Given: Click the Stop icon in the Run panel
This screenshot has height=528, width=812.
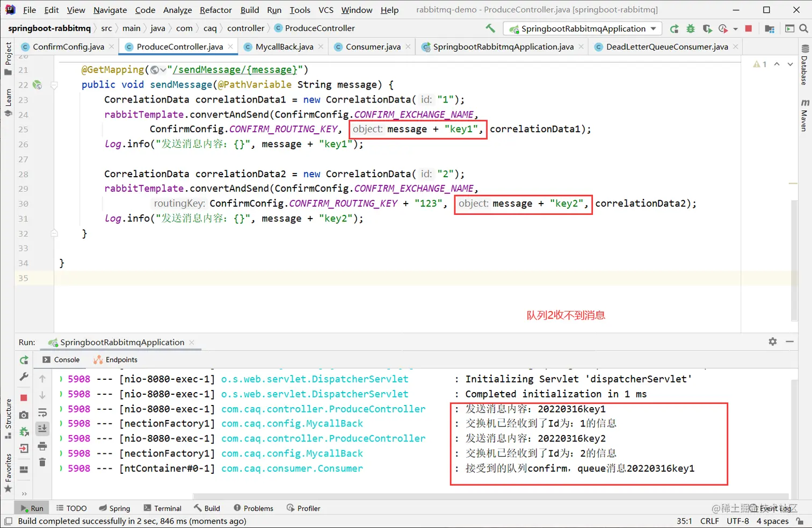Looking at the screenshot, I should [24, 397].
